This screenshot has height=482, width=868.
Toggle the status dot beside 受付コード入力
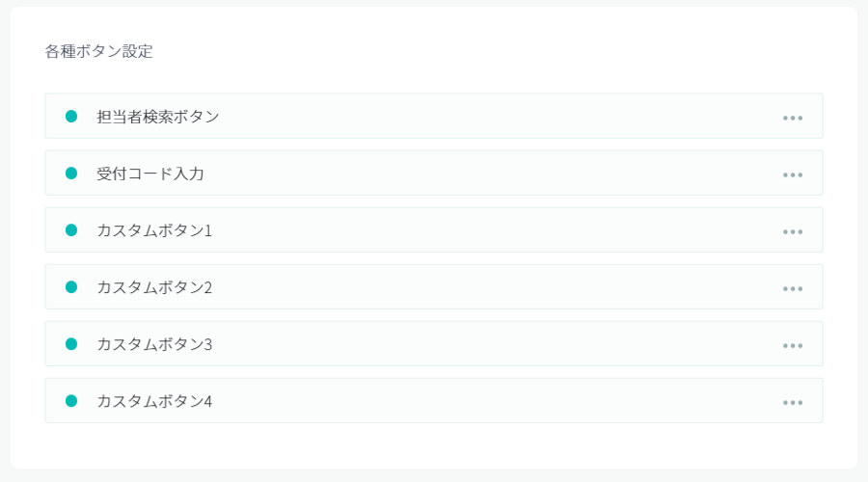71,174
